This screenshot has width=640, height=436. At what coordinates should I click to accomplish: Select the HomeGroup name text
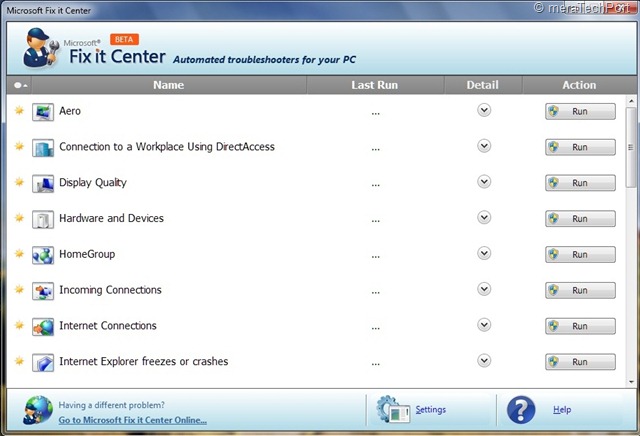pos(87,254)
